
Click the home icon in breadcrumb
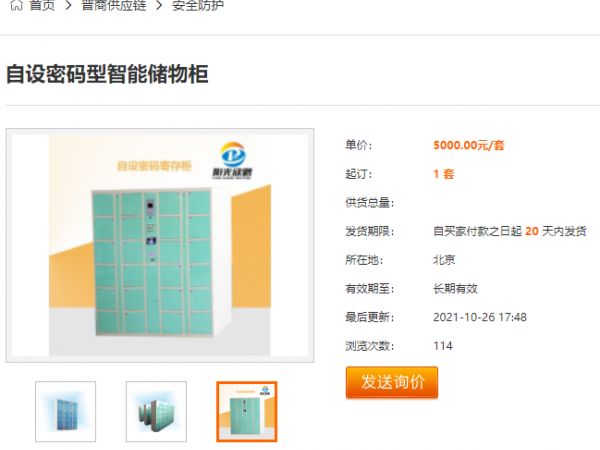coord(16,5)
